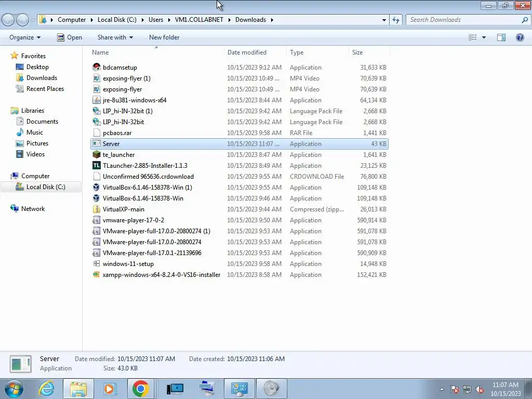This screenshot has height=399, width=532.
Task: Click the windows-11-setup file icon
Action: click(x=96, y=263)
